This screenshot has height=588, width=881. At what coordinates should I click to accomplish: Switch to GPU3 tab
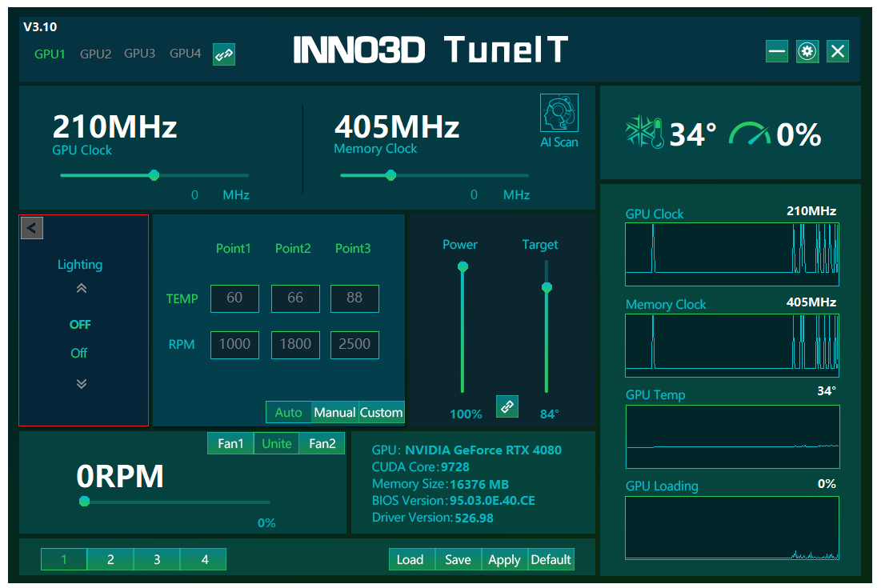tap(139, 54)
